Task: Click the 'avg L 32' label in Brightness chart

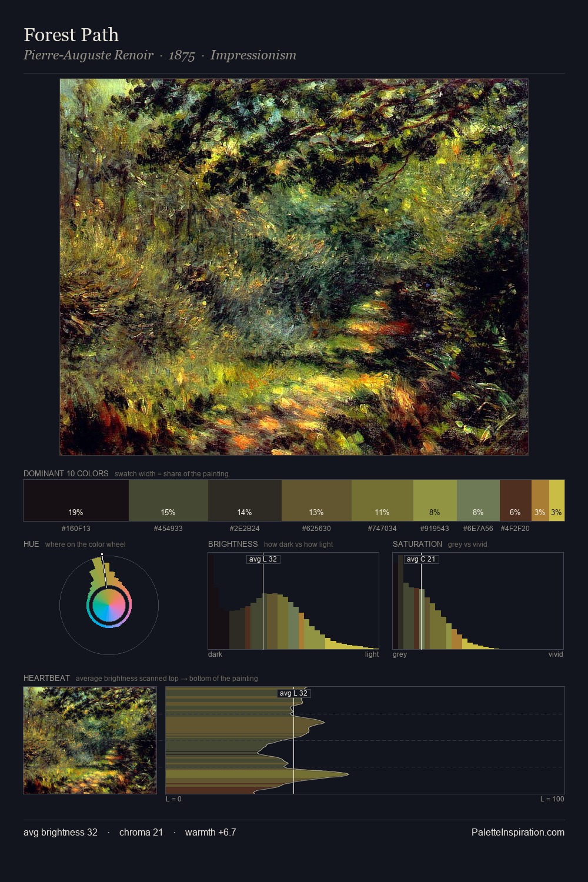Action: pos(263,559)
